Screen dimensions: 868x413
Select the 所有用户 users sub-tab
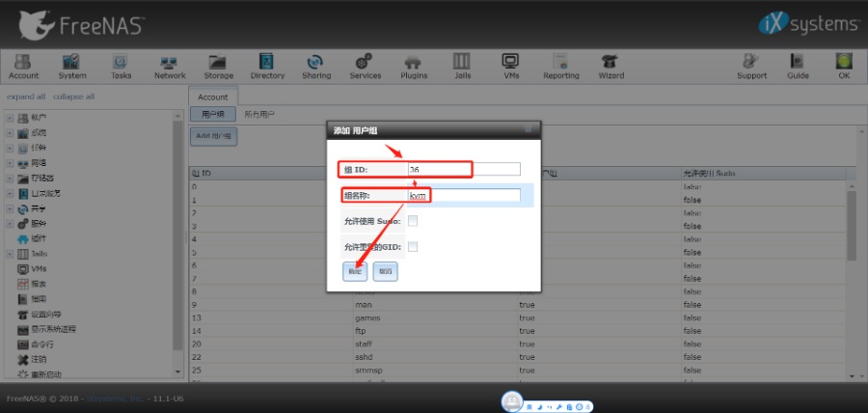click(x=259, y=115)
